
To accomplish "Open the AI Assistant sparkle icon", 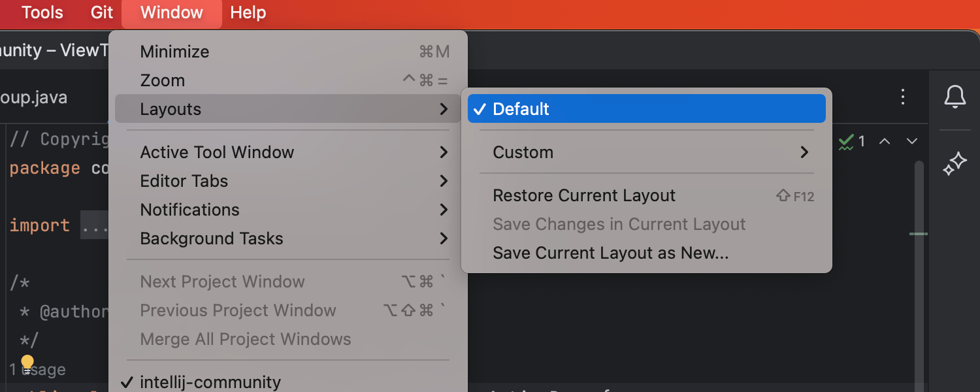I will pyautogui.click(x=955, y=164).
